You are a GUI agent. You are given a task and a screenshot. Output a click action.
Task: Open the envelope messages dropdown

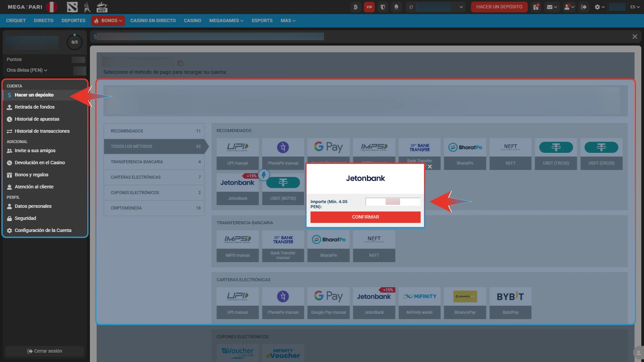tap(552, 7)
